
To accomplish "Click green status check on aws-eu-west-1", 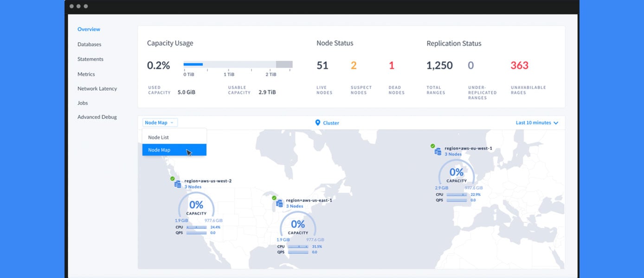I will point(432,146).
